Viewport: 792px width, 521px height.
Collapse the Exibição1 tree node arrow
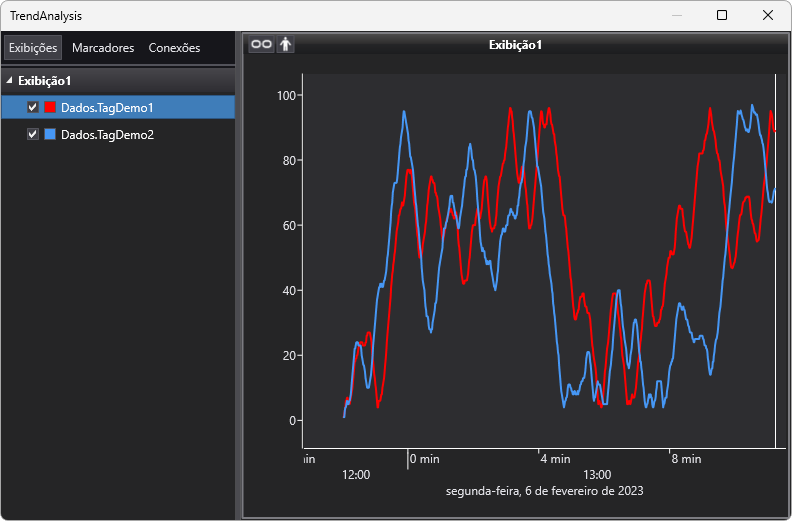tap(10, 81)
